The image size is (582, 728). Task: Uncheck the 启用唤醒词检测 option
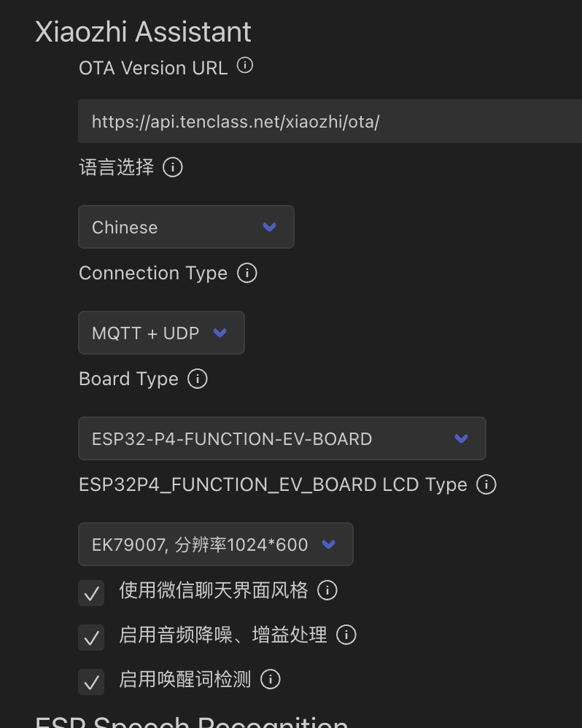(x=91, y=681)
